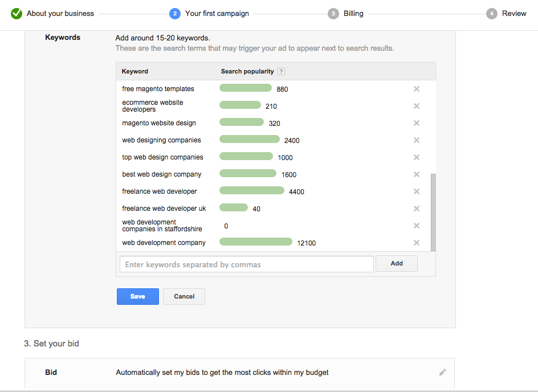Remove 'web development companies in staffordshire' keyword
This screenshot has height=392, width=538.
pos(417,226)
